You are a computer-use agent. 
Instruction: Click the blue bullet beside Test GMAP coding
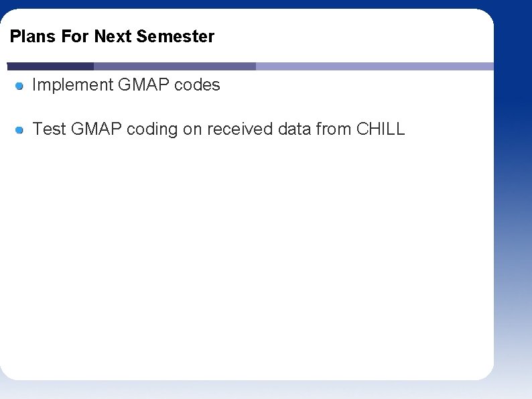19,130
